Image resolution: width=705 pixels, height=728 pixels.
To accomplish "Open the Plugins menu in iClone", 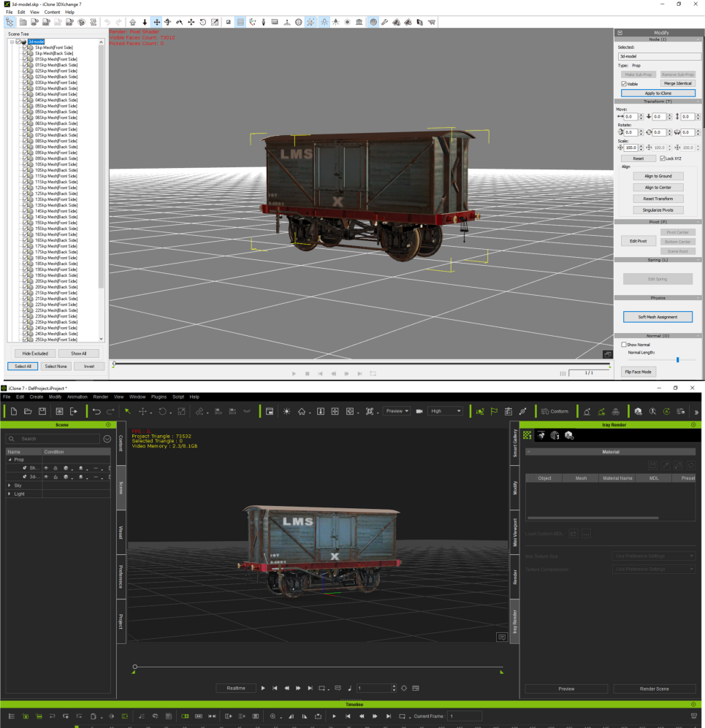I will click(x=159, y=397).
